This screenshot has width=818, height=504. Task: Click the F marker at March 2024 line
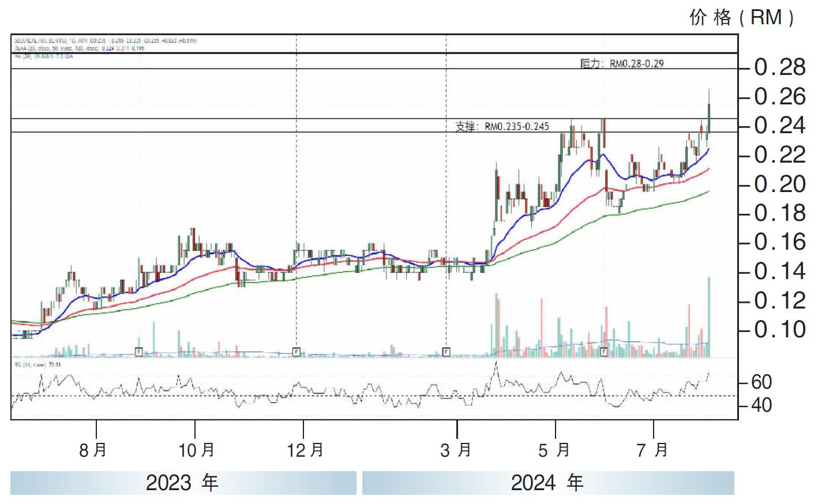pyautogui.click(x=446, y=351)
